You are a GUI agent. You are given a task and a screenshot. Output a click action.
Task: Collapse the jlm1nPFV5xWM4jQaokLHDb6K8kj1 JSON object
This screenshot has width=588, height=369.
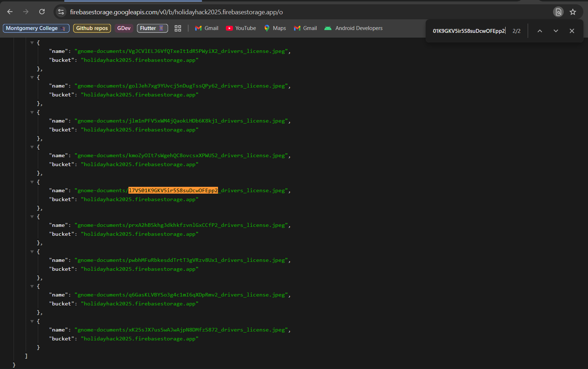point(32,112)
